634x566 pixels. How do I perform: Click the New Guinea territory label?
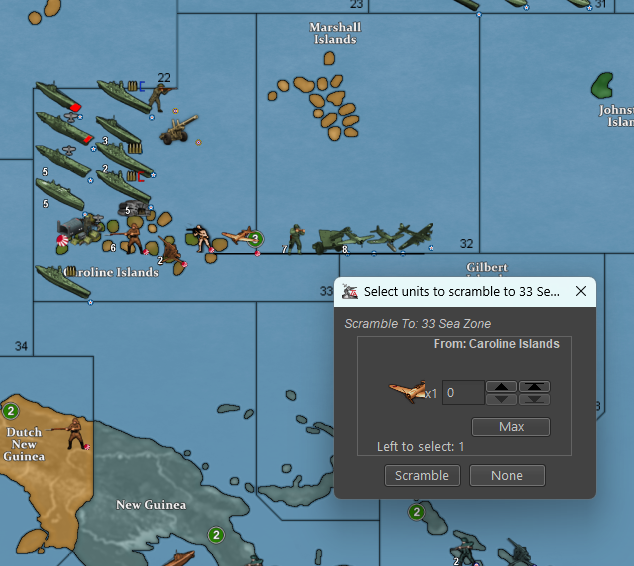150,505
